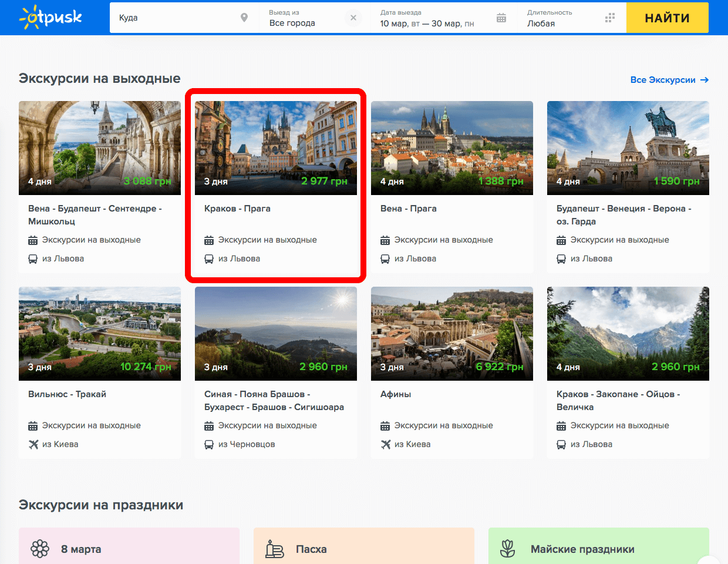The image size is (728, 564).
Task: Click the calendar icon on Вена - Будапешт - Сентендре card
Action: [33, 240]
